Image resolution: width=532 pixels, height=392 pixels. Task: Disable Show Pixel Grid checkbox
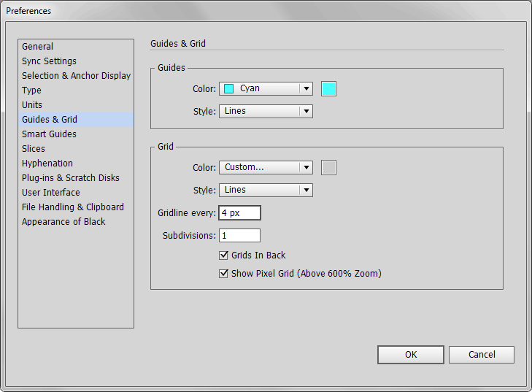click(x=223, y=274)
